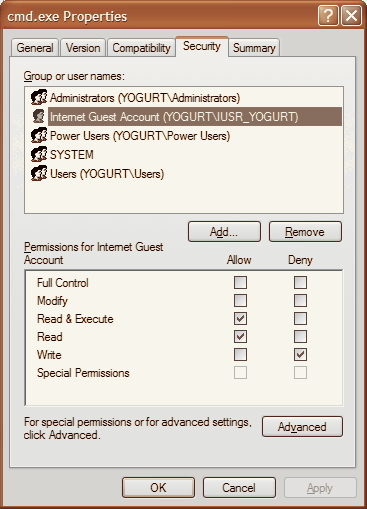Click the Users group icon
Image resolution: width=367 pixels, height=509 pixels.
coord(39,173)
